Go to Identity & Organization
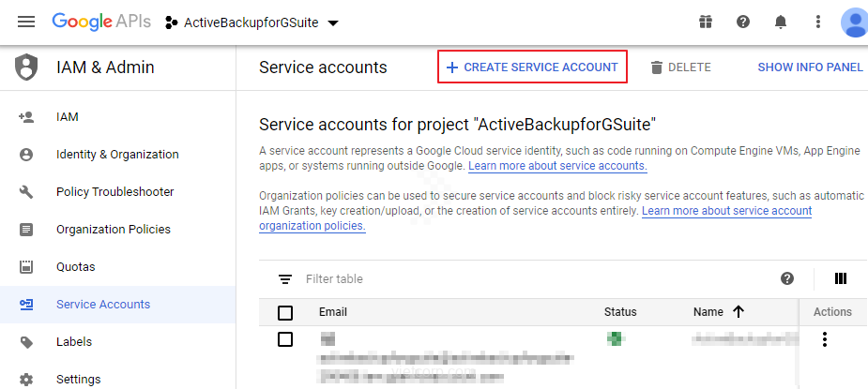The width and height of the screenshot is (868, 389). (117, 155)
